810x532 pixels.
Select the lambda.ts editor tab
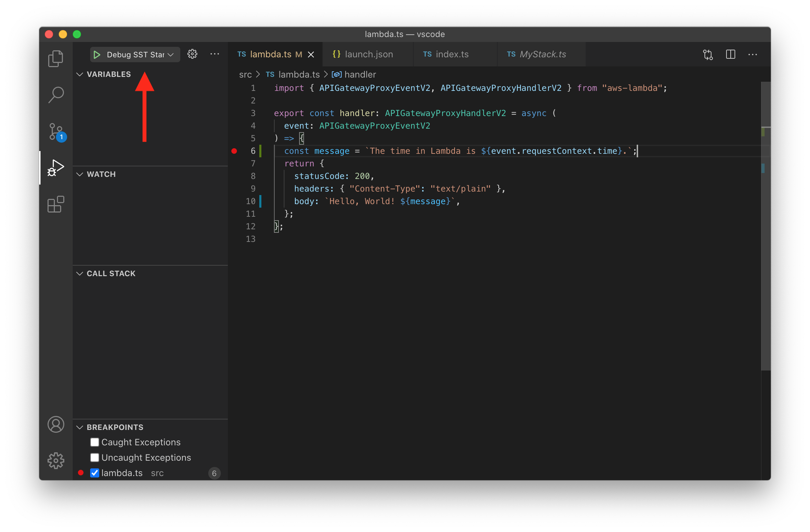click(x=270, y=53)
